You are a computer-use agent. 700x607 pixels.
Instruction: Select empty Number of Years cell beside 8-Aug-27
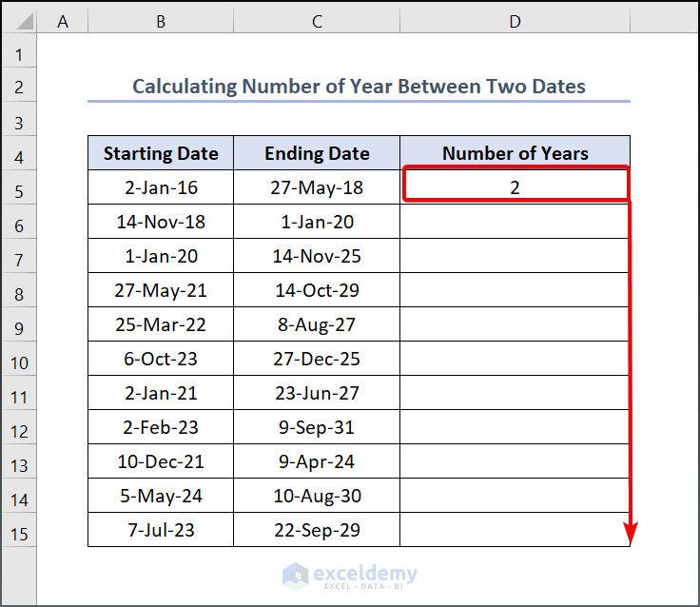[x=515, y=324]
